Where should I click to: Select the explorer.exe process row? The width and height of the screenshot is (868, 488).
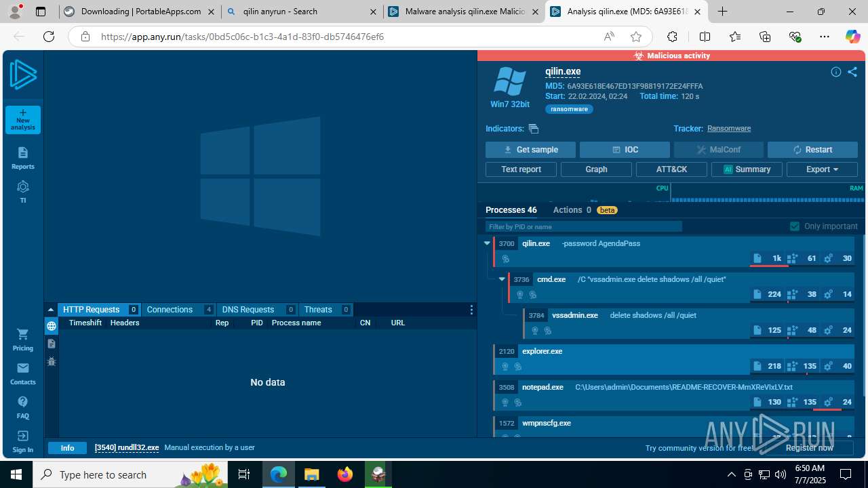(674, 359)
